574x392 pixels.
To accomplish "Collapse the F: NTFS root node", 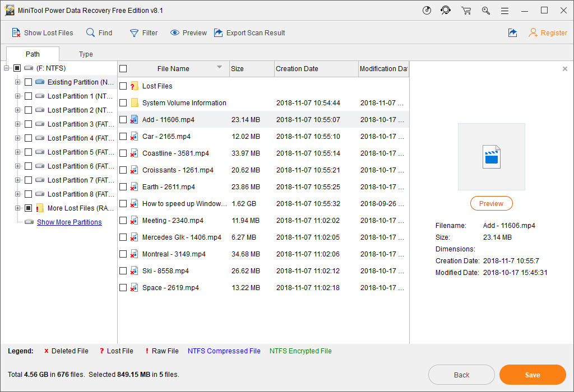I will (6, 68).
